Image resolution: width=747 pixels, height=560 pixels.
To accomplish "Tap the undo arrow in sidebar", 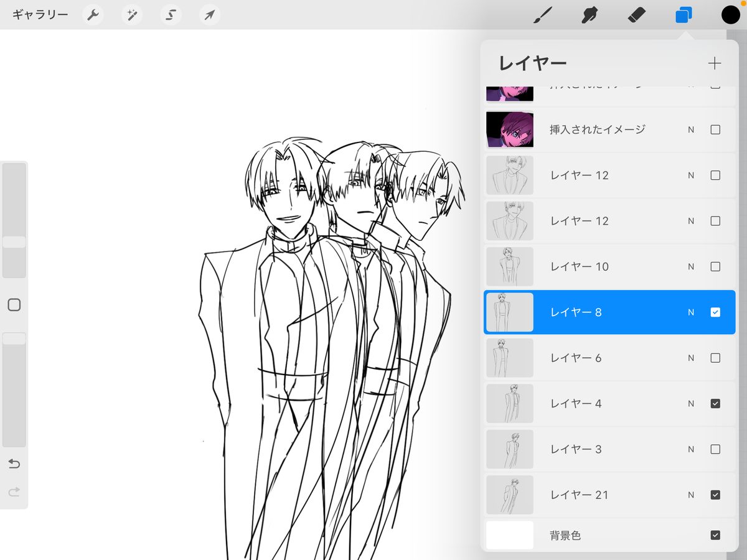I will (14, 464).
